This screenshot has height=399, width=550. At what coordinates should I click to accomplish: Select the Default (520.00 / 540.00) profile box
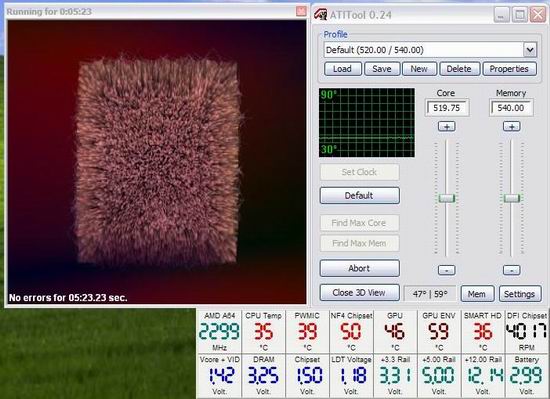pos(424,50)
